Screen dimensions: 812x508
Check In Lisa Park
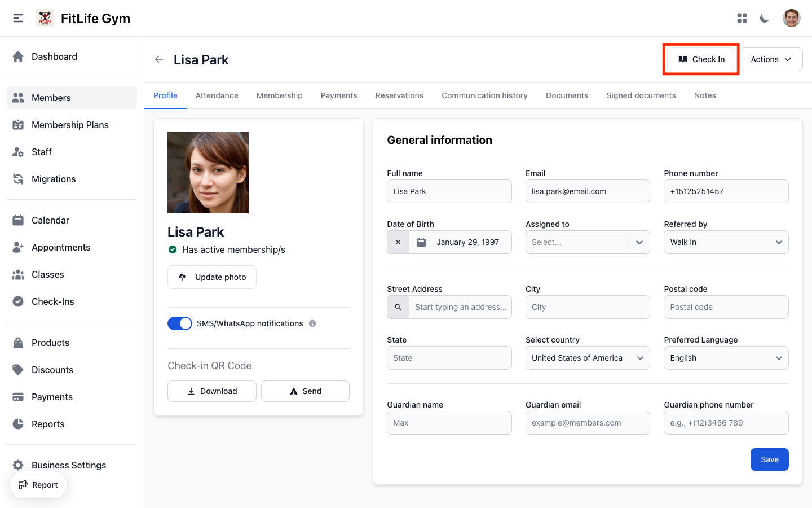700,59
